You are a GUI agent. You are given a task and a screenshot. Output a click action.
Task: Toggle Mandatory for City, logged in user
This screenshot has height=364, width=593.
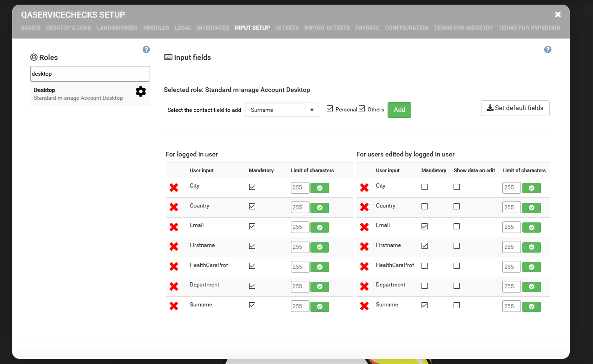click(252, 187)
